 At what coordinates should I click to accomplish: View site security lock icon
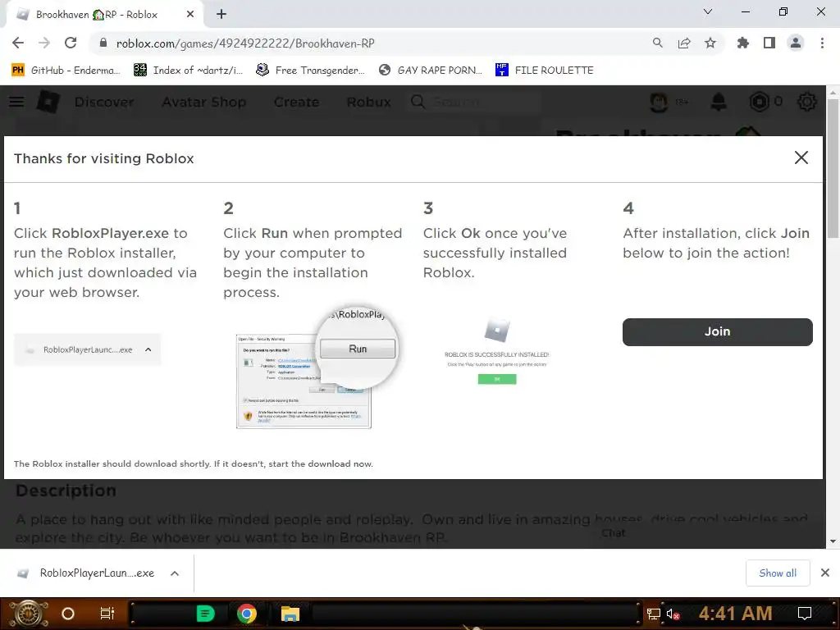(103, 43)
